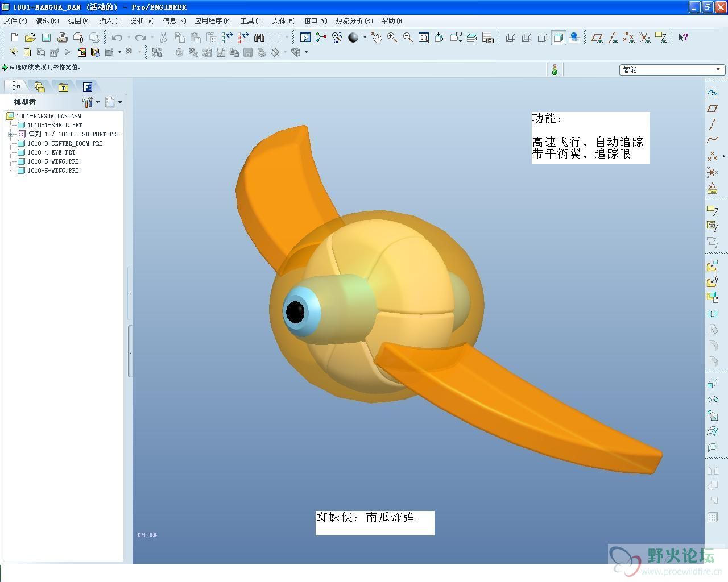
Task: Open the 插入 menu
Action: (x=111, y=21)
